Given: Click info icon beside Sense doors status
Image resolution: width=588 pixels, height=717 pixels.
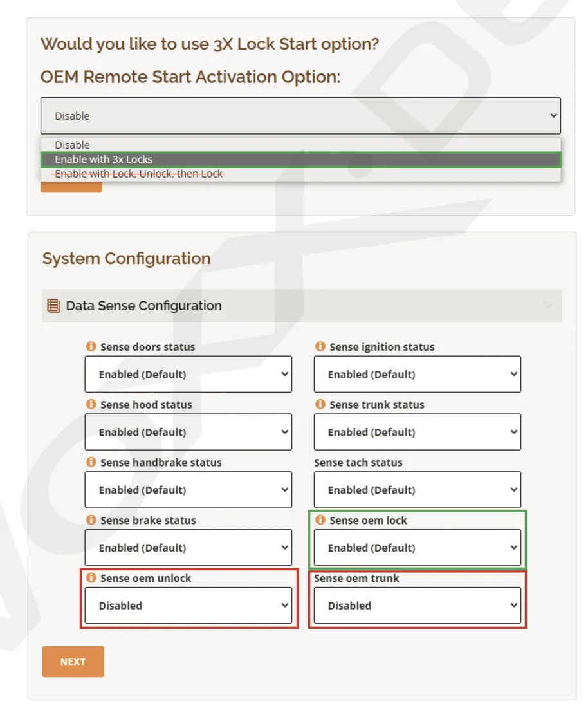Looking at the screenshot, I should click(x=91, y=347).
